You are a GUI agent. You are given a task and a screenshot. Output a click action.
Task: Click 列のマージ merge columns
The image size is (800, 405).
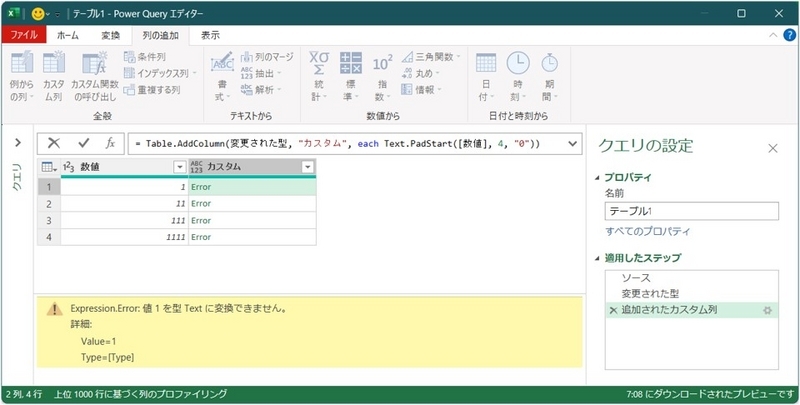tap(267, 57)
